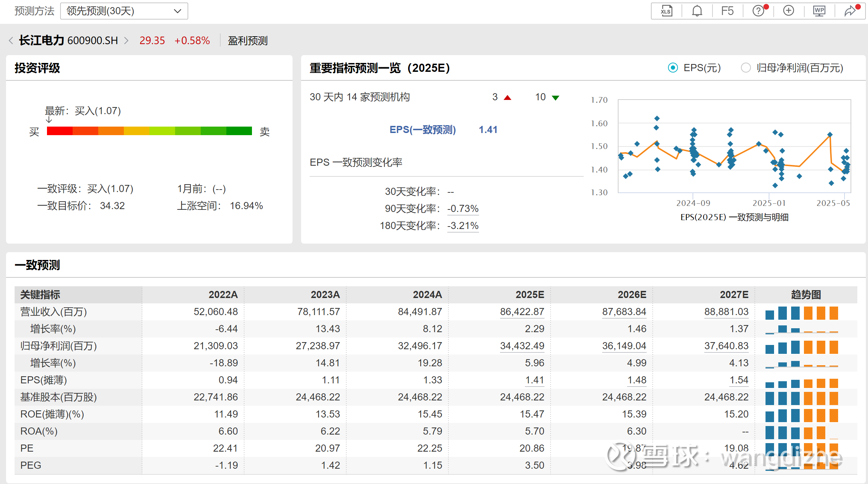This screenshot has width=868, height=484.
Task: Open 2026E EPS 1.48 detail
Action: point(637,380)
